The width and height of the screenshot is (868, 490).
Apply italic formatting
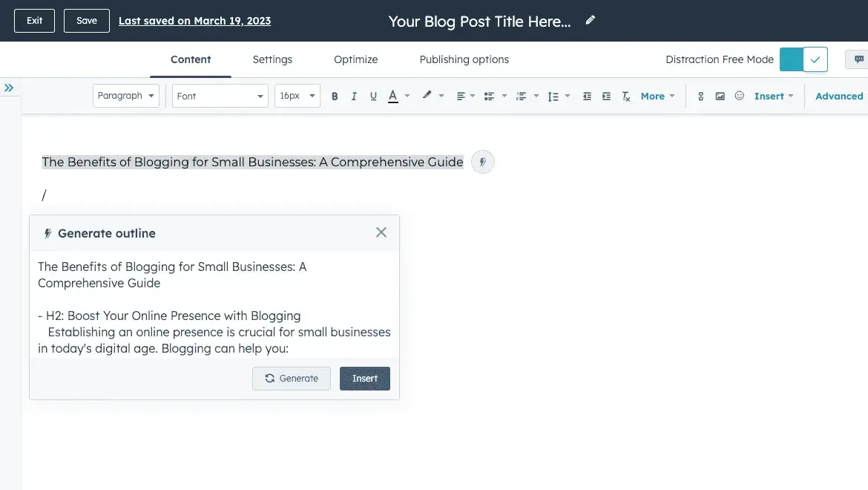[x=354, y=97]
